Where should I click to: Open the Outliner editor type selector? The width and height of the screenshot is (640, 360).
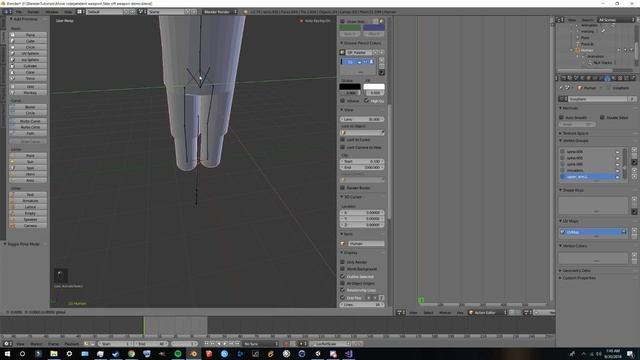560,20
